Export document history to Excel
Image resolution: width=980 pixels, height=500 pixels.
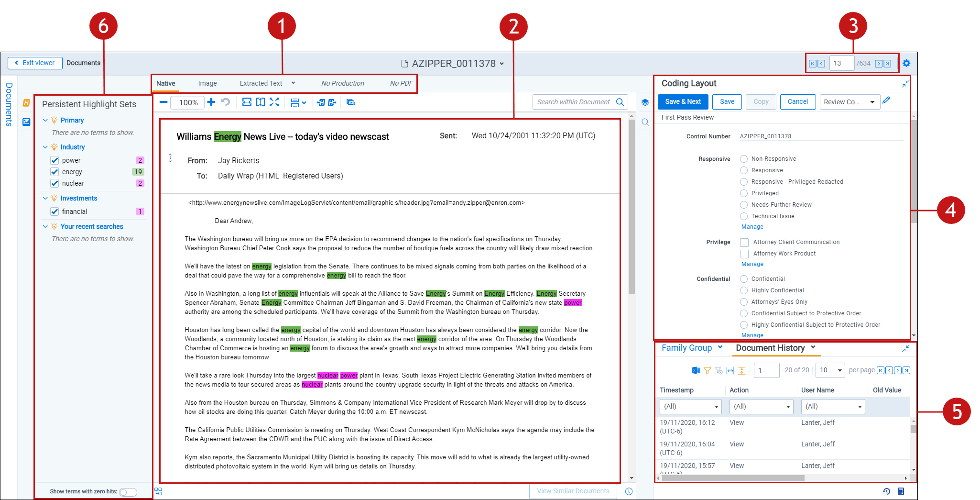pos(696,370)
